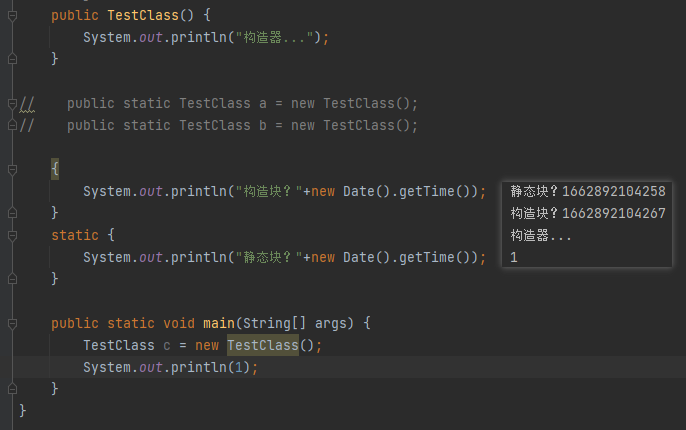The image size is (686, 430).
Task: Click the println(1) statement line
Action: (x=170, y=367)
